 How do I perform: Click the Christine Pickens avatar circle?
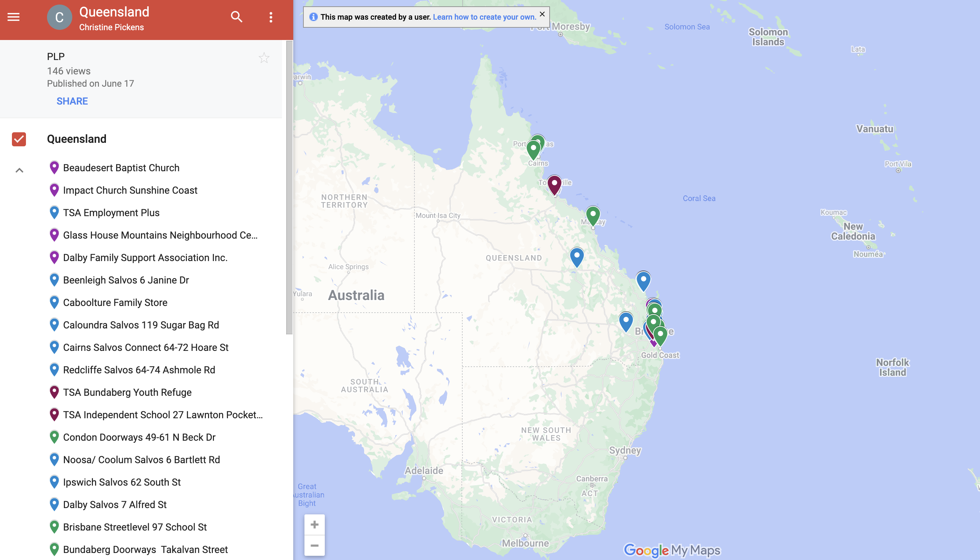click(x=59, y=17)
